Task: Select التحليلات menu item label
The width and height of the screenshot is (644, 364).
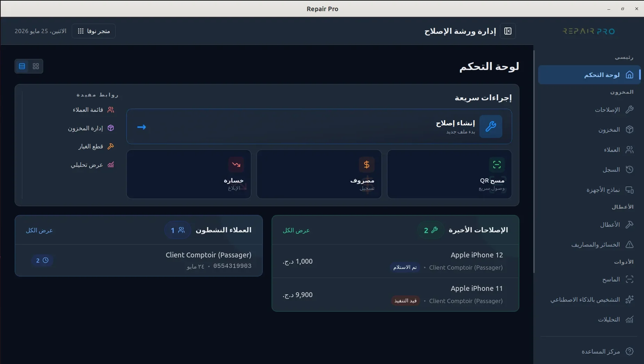Action: tap(609, 319)
